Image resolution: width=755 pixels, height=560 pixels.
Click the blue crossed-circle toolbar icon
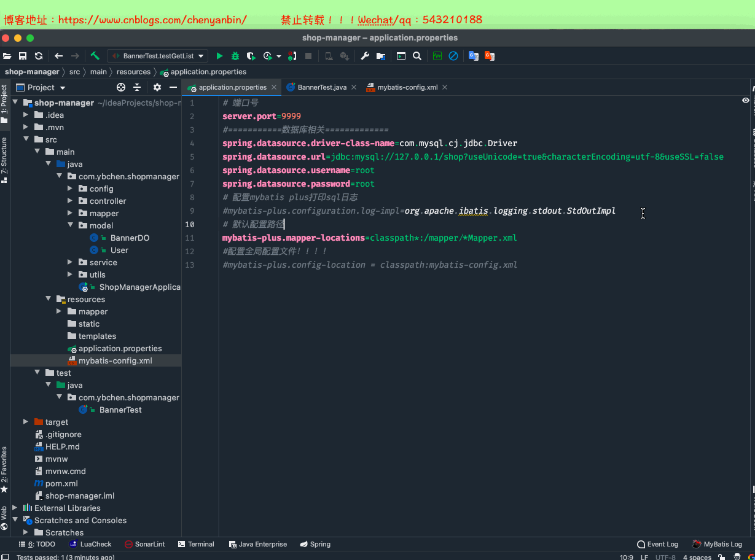point(453,56)
